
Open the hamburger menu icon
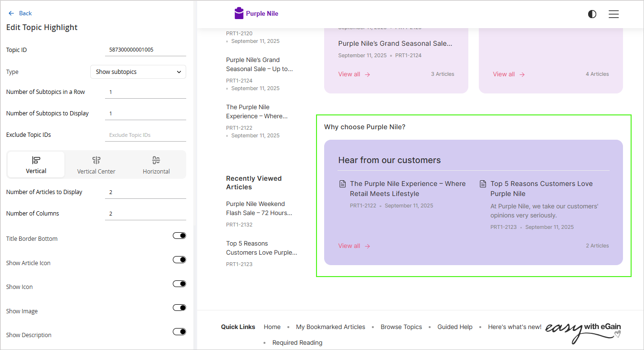point(613,14)
